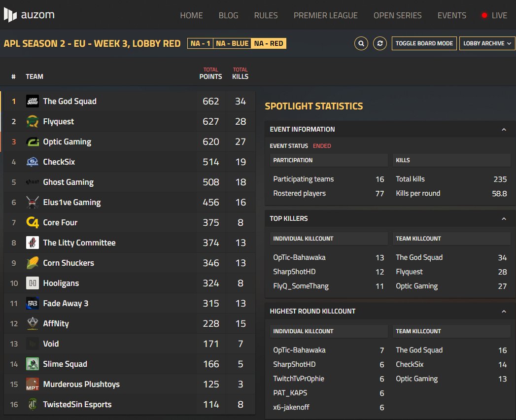
Task: Click the Slime Squad team logo
Action: pos(32,364)
